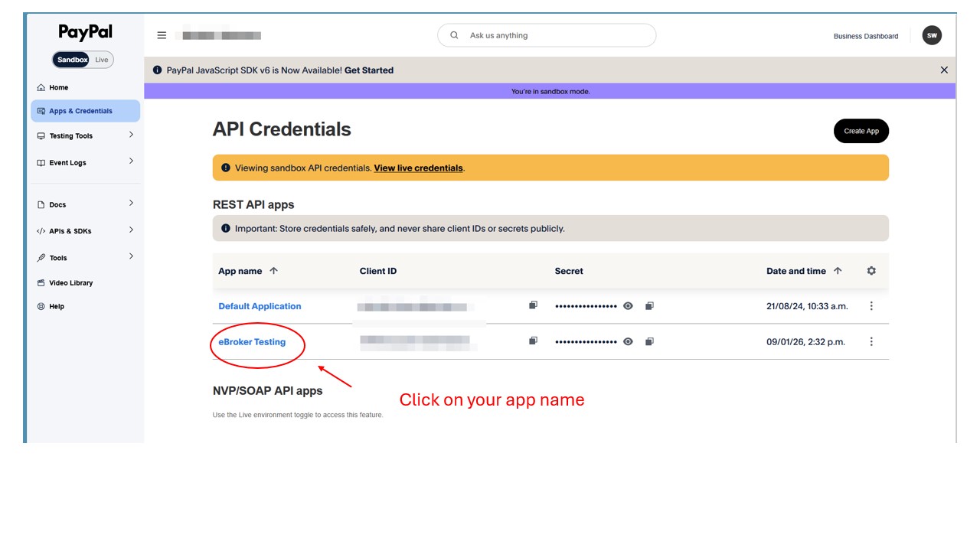Click the Event Logs sidebar icon

41,162
